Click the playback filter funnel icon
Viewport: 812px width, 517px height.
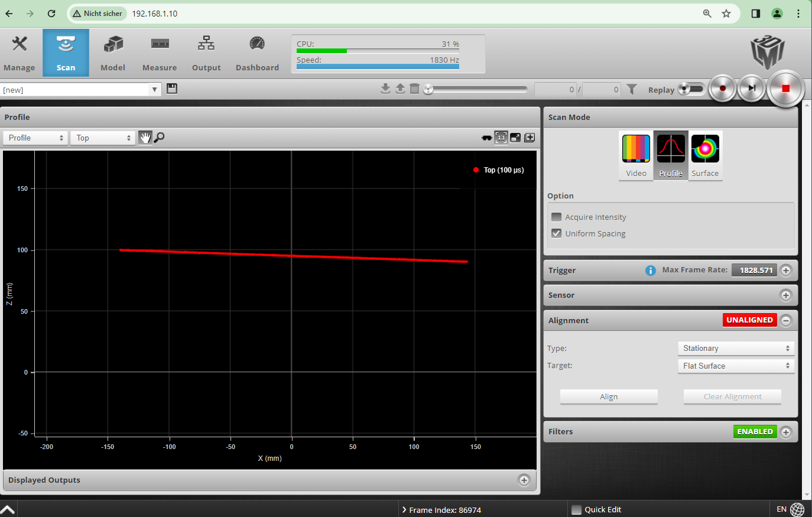pyautogui.click(x=632, y=89)
